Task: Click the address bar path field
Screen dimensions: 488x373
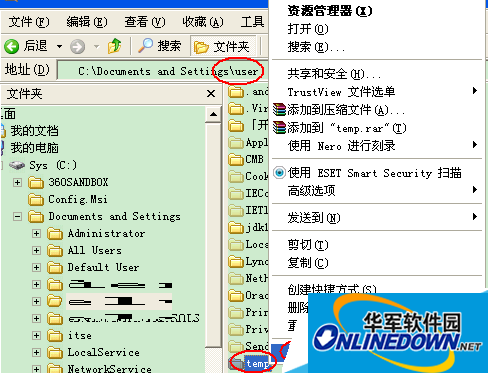Action: pos(162,71)
